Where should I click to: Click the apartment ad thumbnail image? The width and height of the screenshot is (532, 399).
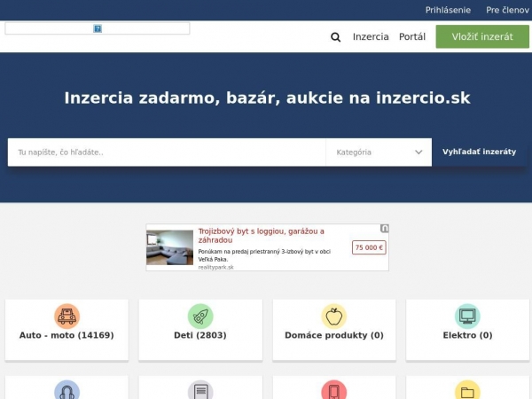tap(169, 247)
